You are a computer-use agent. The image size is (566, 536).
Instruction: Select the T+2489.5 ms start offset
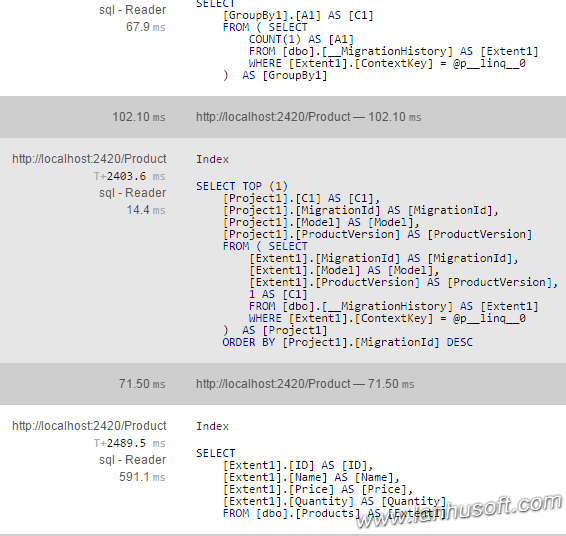click(x=130, y=443)
